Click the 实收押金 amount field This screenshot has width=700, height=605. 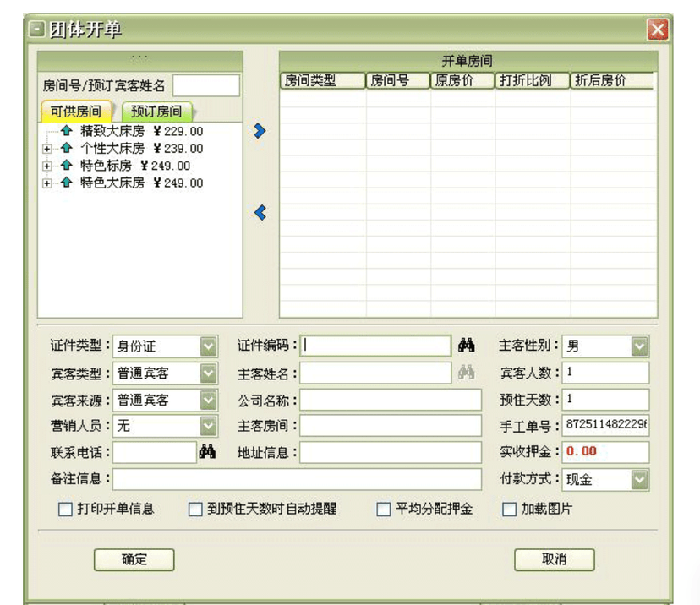coord(605,452)
